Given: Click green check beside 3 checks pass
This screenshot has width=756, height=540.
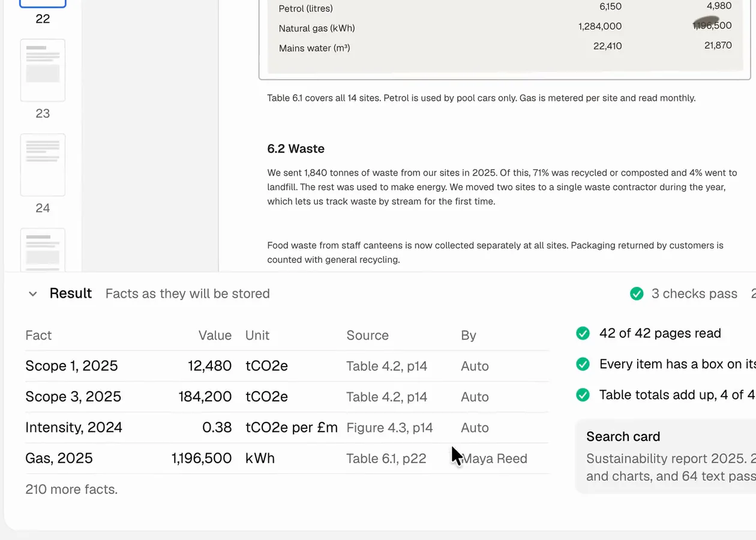Looking at the screenshot, I should tap(637, 293).
